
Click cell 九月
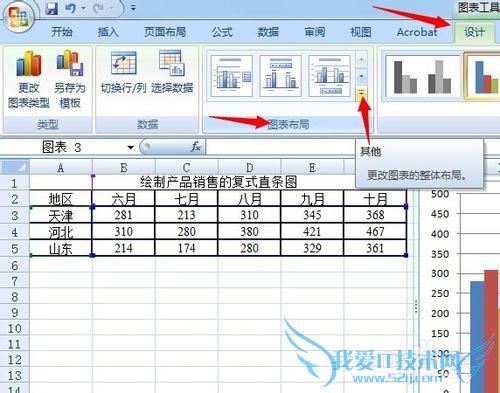pos(312,199)
